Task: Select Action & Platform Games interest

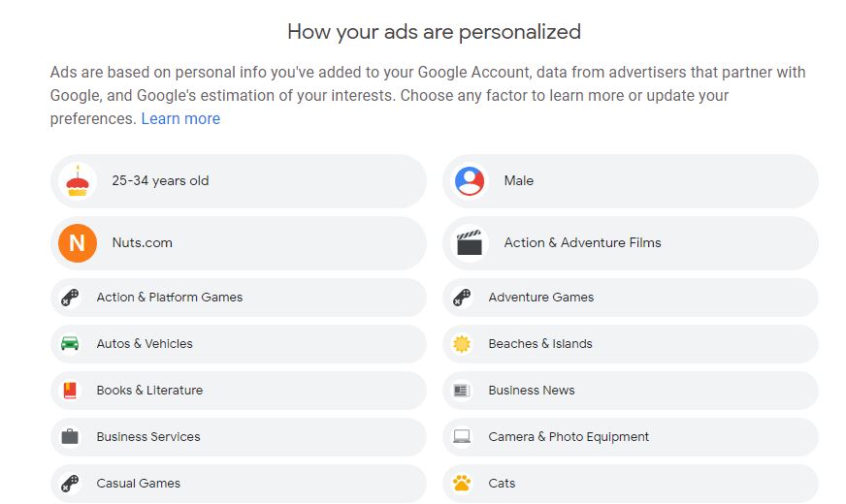Action: click(x=170, y=298)
